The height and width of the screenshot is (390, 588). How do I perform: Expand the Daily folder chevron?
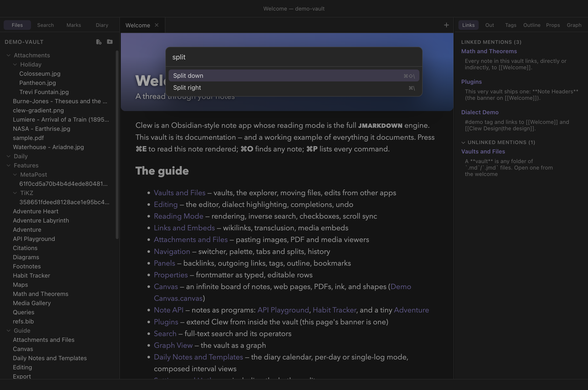[8, 156]
